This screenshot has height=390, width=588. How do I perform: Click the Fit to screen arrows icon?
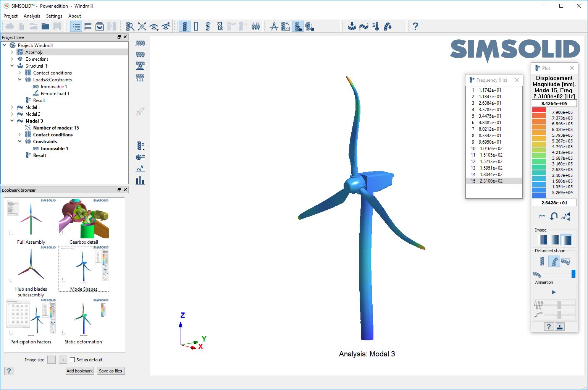pos(142,26)
